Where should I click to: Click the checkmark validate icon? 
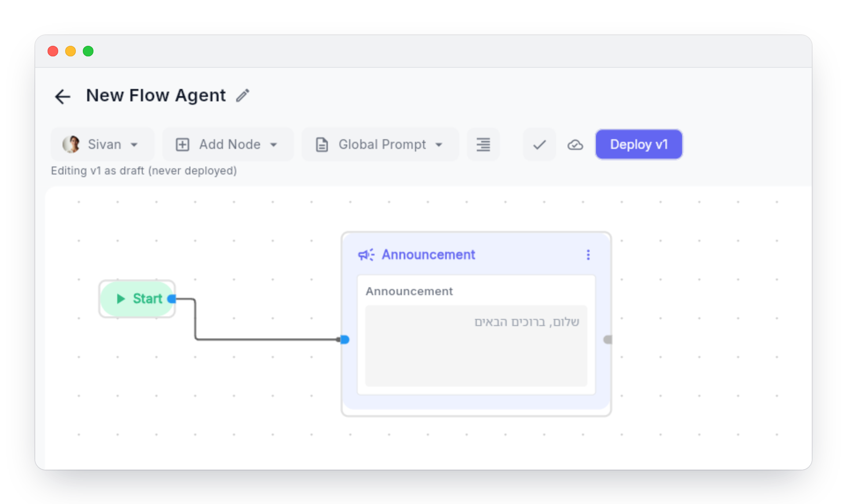539,145
